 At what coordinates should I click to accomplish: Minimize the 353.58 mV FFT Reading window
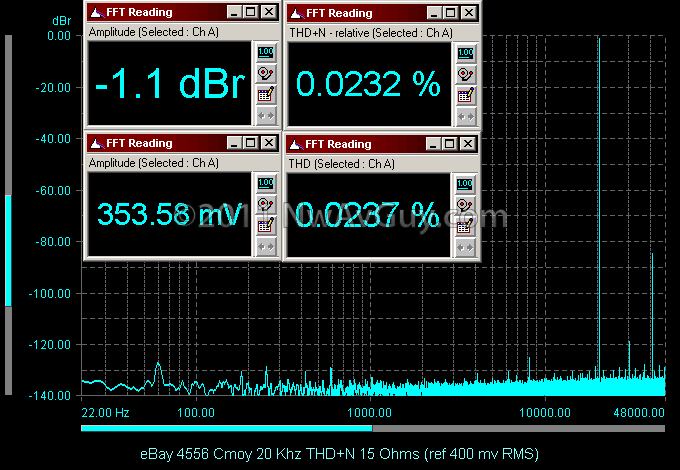click(x=234, y=143)
